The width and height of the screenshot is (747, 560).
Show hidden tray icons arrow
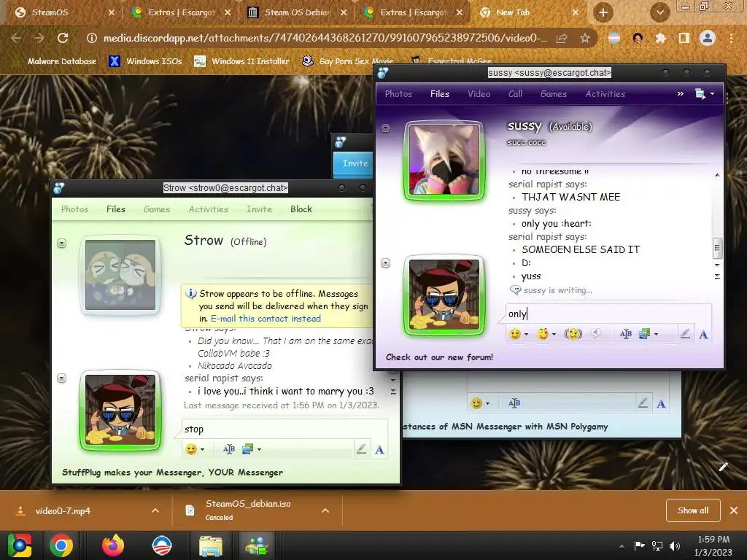622,546
